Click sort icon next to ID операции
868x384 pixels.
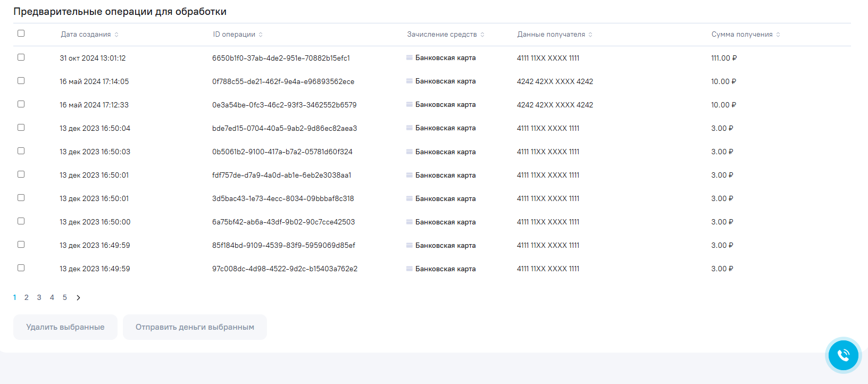261,35
